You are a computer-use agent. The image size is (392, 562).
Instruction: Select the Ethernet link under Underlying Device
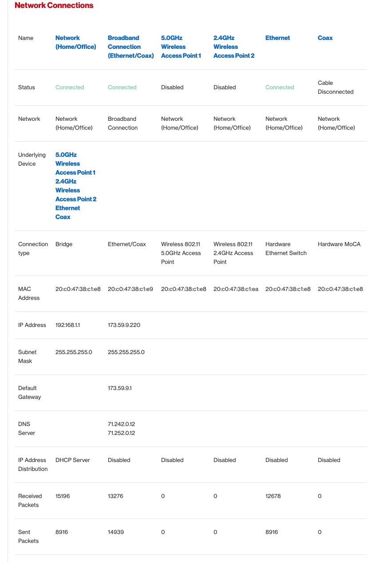(x=67, y=208)
